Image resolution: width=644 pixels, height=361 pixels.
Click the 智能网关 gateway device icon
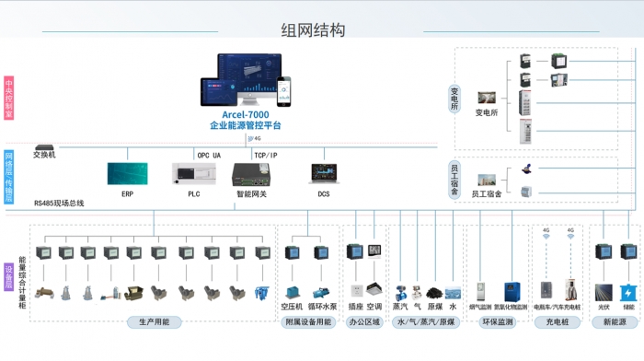[x=251, y=174]
